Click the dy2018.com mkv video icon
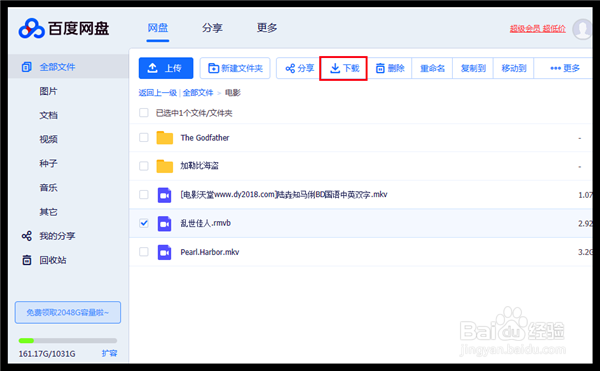Screen dimensions: 600x371 coord(165,195)
